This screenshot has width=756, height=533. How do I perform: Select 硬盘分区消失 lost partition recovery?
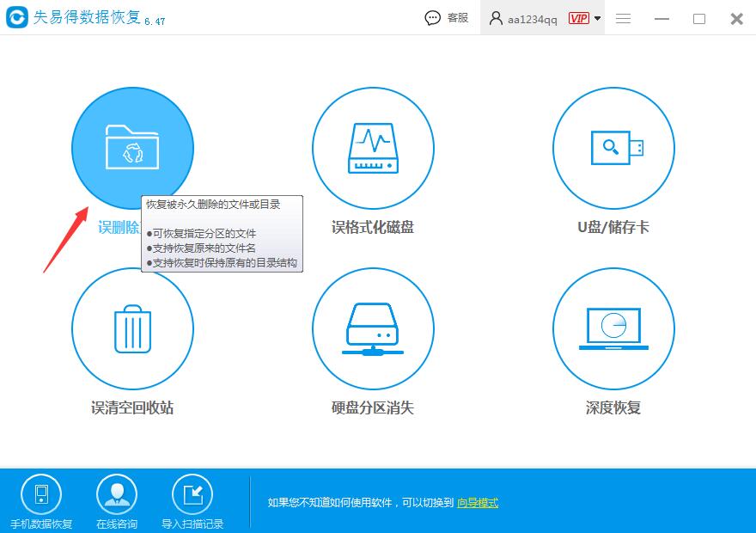coord(373,328)
